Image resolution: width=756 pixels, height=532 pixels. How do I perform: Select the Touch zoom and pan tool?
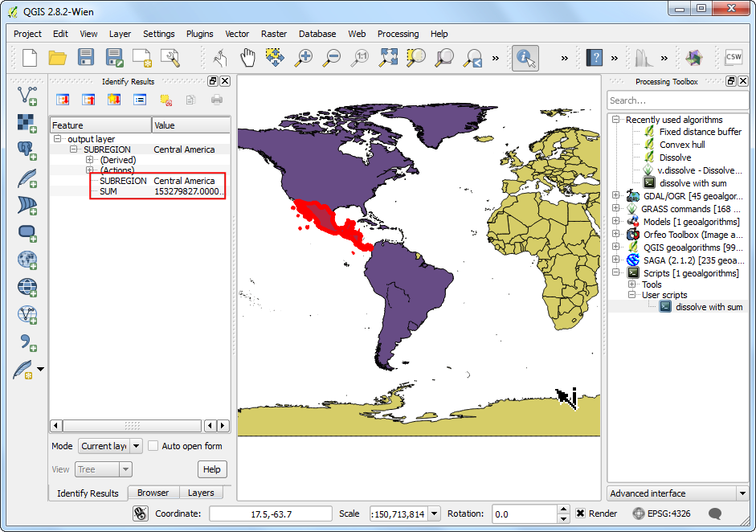tap(220, 58)
